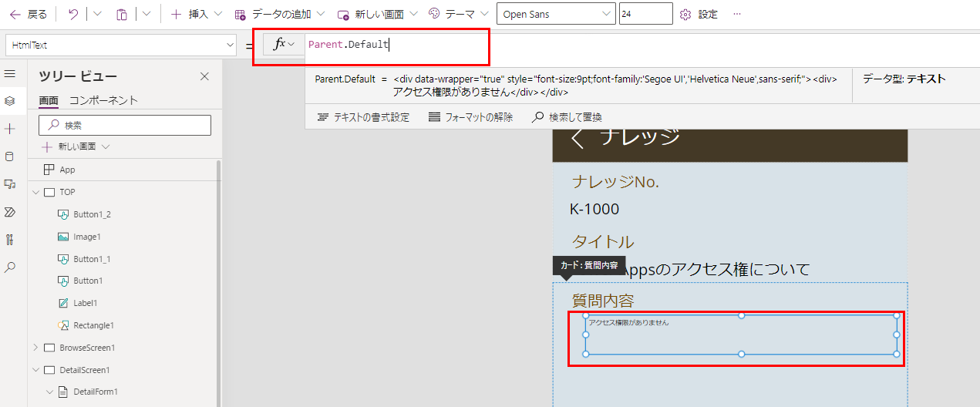Screen dimensions: 980x407
Task: Click 検索して置換
Action: 567,117
